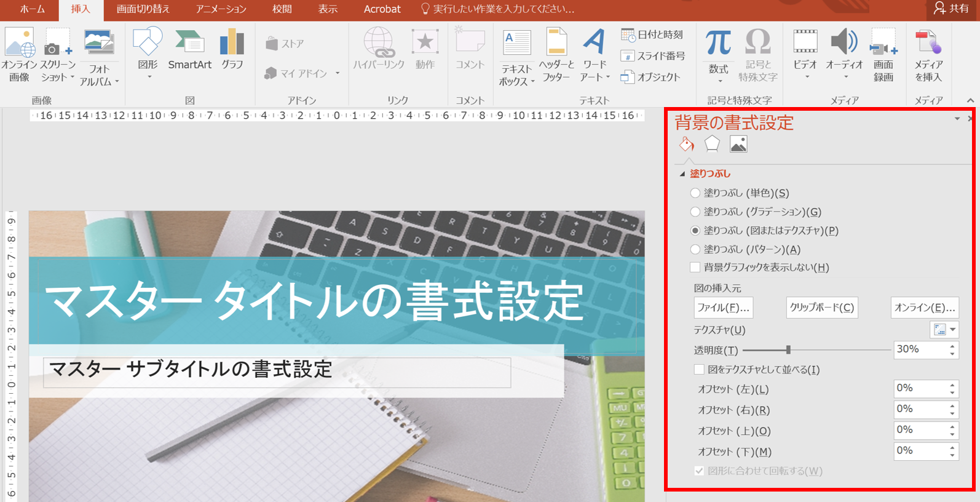
Task: Open the Animations (アニメーション) tab
Action: [x=221, y=9]
